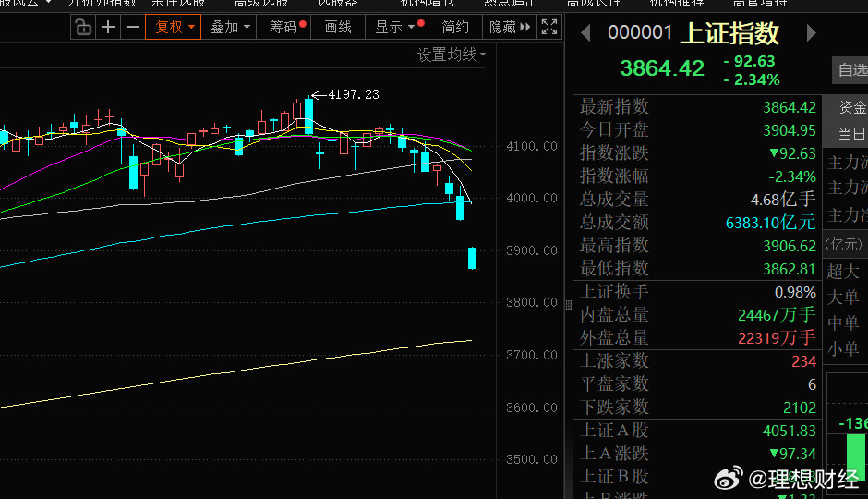The width and height of the screenshot is (868, 499).
Task: Select the 画线 drawing tool
Action: [x=338, y=27]
